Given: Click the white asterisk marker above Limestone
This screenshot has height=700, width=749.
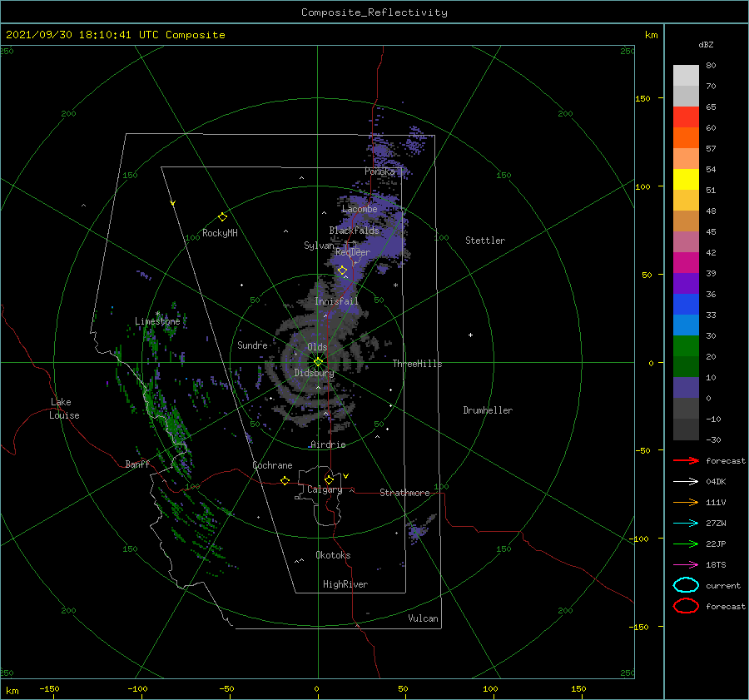Looking at the screenshot, I should click(x=157, y=314).
